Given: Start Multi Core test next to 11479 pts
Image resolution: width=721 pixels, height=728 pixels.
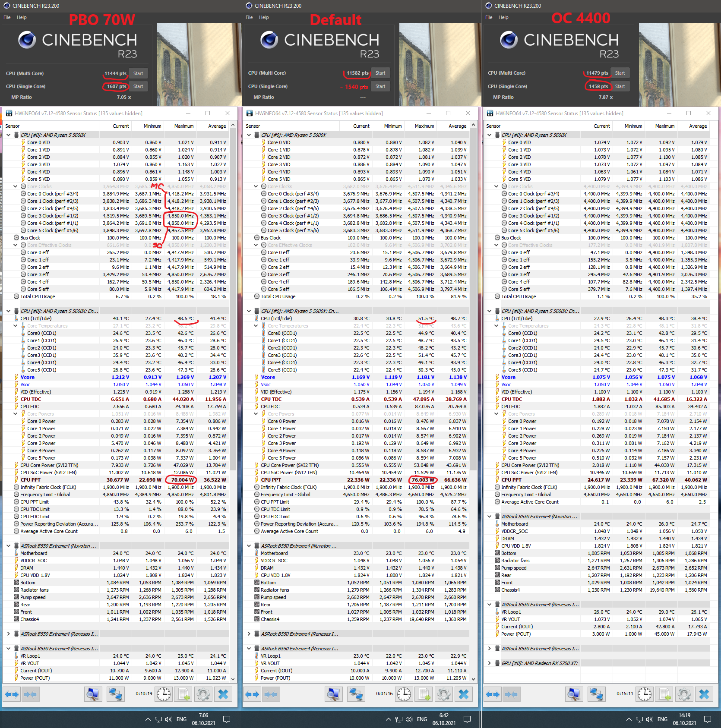Looking at the screenshot, I should tap(620, 73).
